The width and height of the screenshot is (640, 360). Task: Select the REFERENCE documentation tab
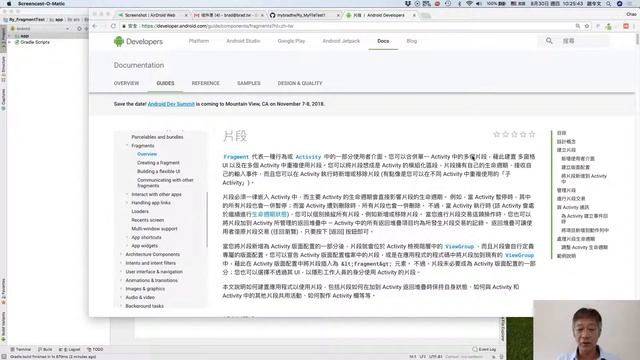coord(205,83)
